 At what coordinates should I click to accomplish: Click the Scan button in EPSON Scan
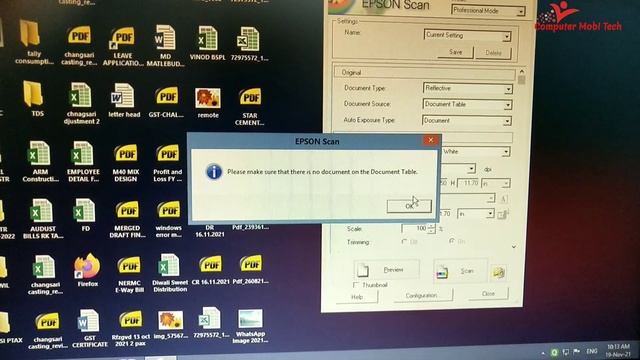[x=460, y=271]
